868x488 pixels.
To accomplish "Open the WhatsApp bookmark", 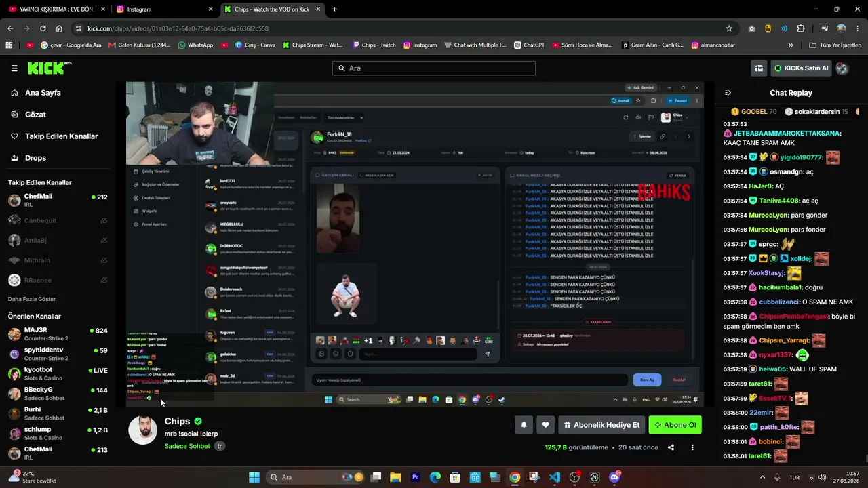I will (195, 45).
